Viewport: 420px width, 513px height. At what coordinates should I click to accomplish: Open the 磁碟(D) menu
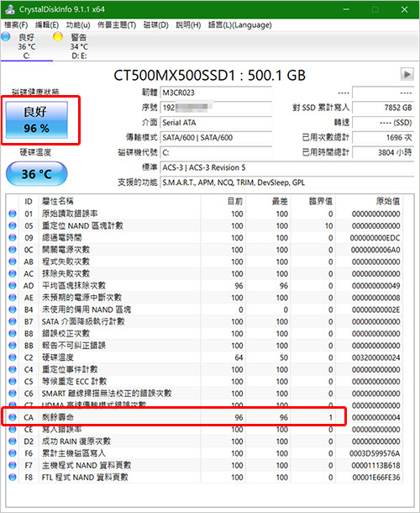click(155, 25)
